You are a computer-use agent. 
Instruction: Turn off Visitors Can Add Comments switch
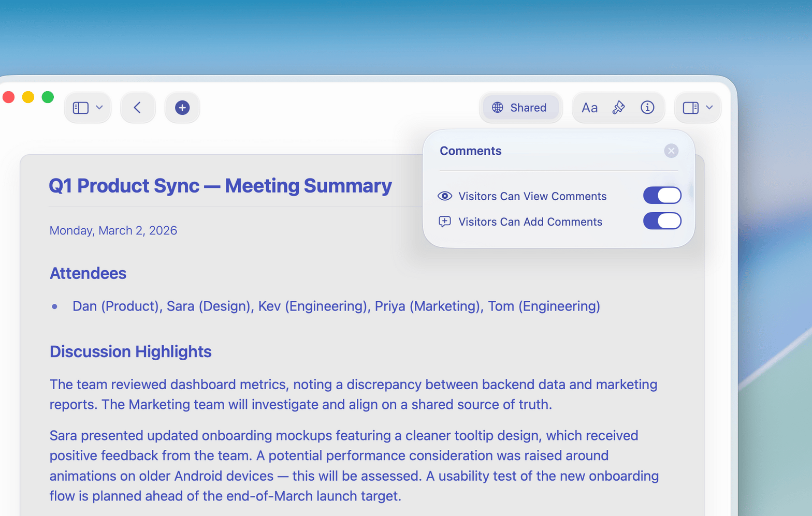coord(662,221)
